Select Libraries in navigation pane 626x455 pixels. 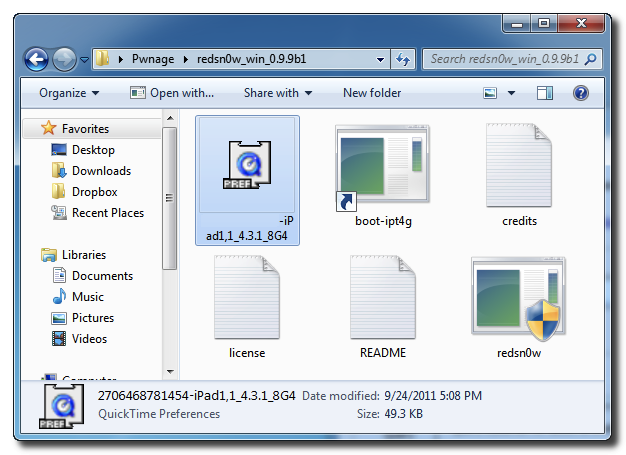tap(84, 255)
